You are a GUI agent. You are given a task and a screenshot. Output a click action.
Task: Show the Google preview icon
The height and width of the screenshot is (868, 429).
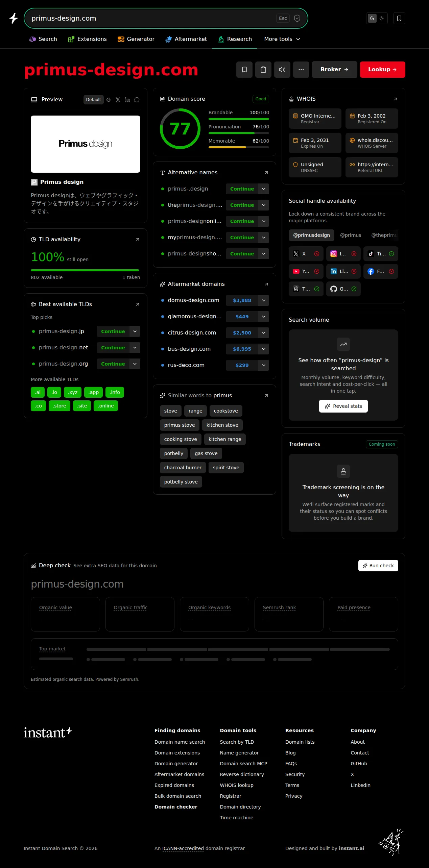tap(109, 100)
